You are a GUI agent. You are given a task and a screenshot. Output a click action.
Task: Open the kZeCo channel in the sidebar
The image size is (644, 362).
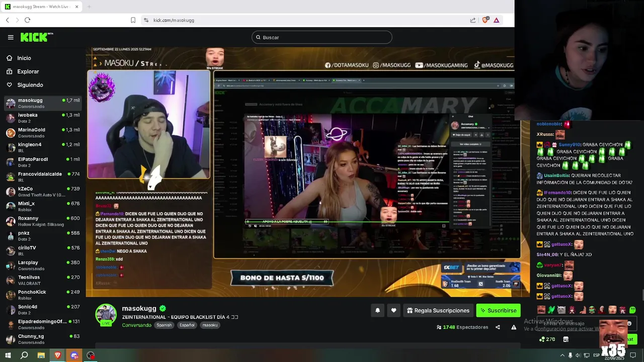tap(43, 192)
